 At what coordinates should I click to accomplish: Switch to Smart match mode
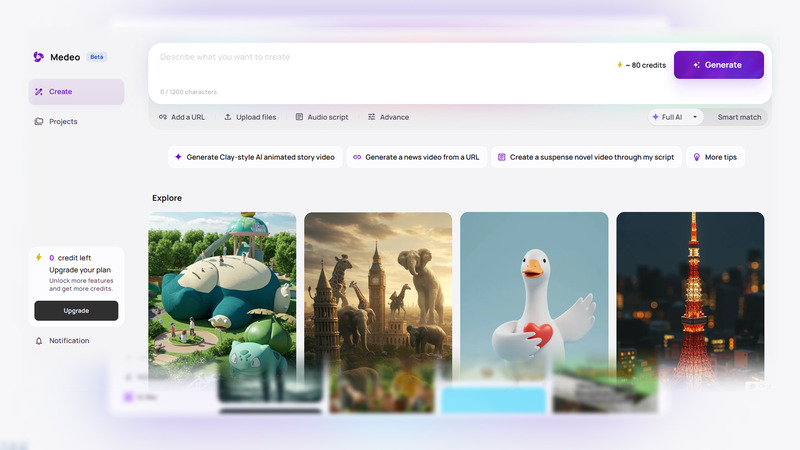[739, 117]
